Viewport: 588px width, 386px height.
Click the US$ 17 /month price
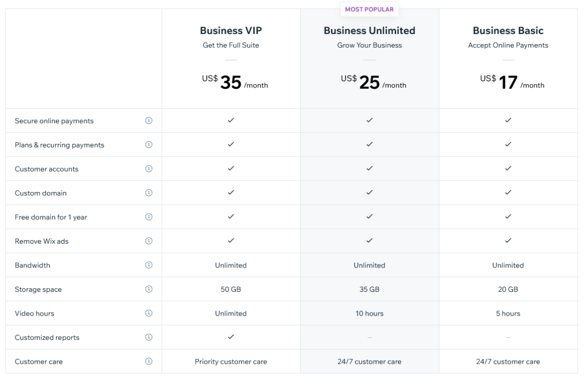tap(508, 82)
